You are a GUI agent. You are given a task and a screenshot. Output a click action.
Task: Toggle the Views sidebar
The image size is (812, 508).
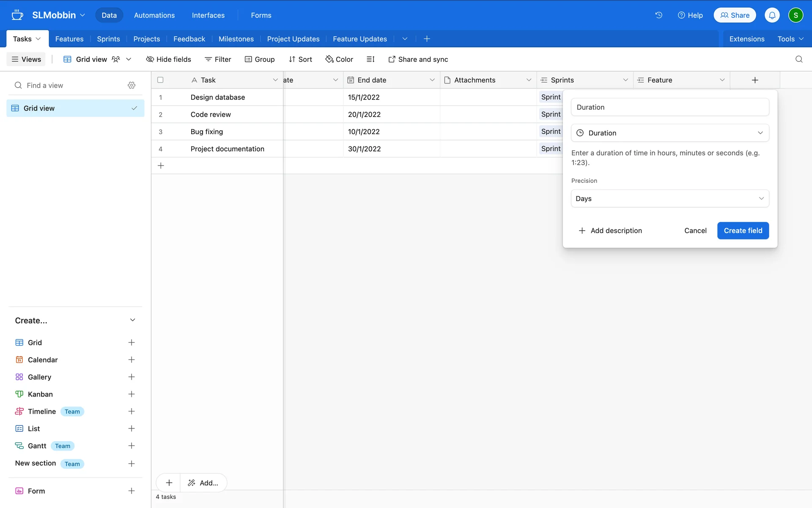(x=26, y=59)
